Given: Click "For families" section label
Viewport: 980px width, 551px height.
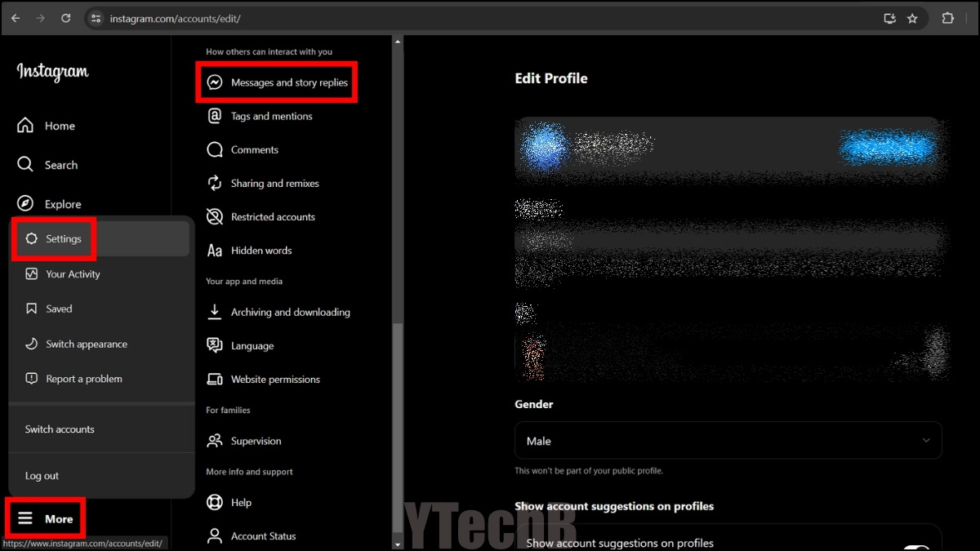Looking at the screenshot, I should click(x=228, y=410).
